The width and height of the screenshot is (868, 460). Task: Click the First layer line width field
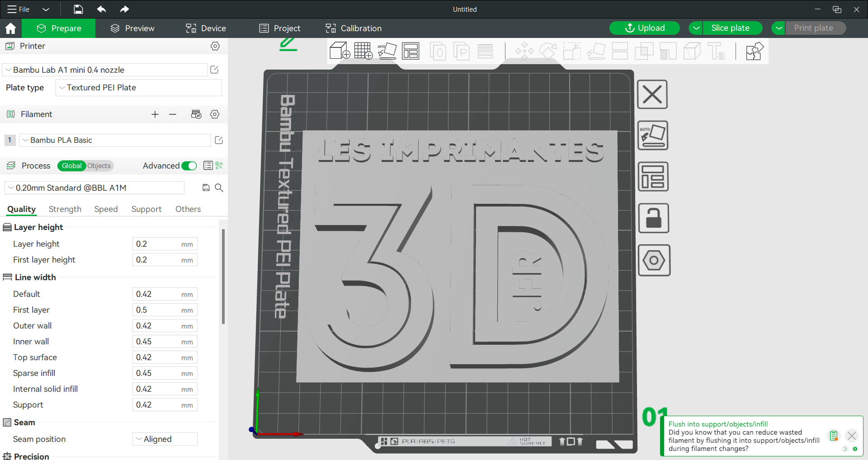[x=165, y=310]
